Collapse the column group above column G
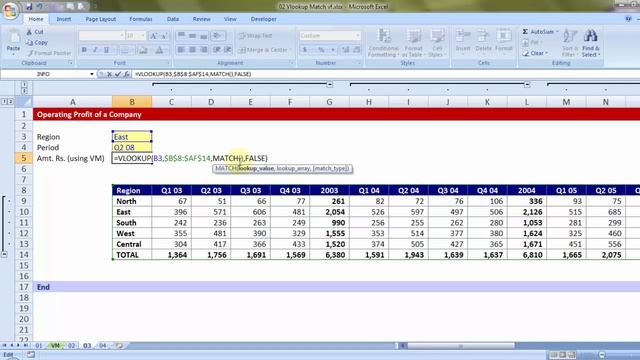640x360 pixels. coord(329,84)
